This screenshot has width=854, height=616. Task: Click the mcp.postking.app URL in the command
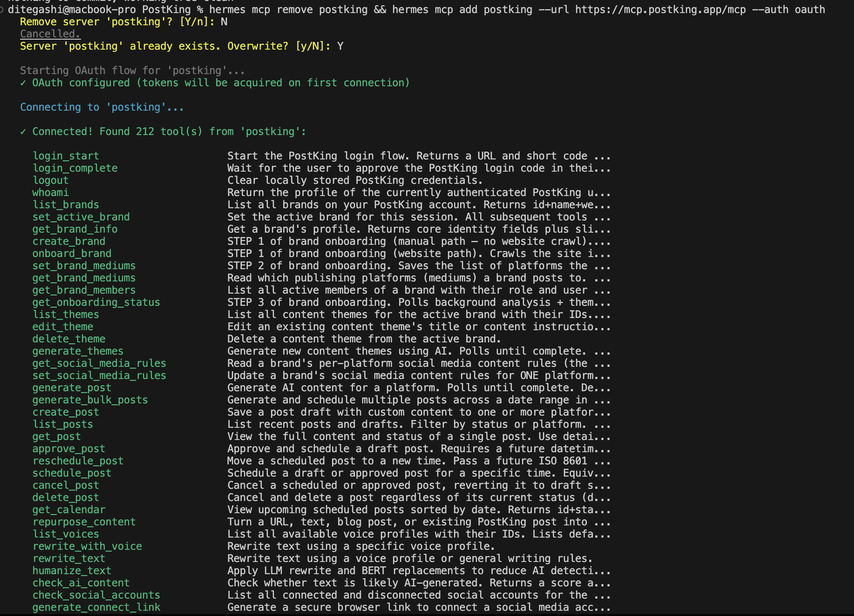(x=660, y=10)
